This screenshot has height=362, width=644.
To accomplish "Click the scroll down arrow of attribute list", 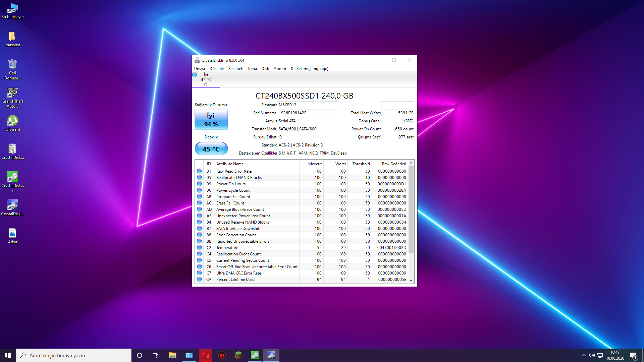I will [411, 280].
